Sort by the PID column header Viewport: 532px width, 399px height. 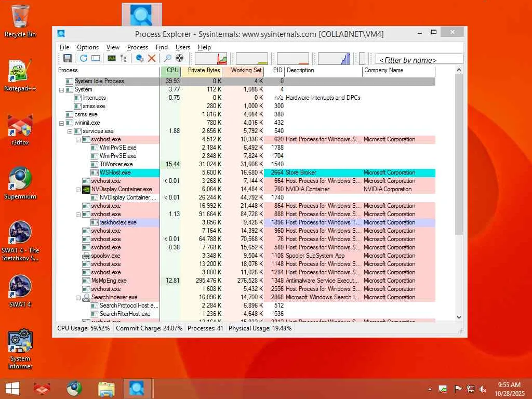(274, 70)
